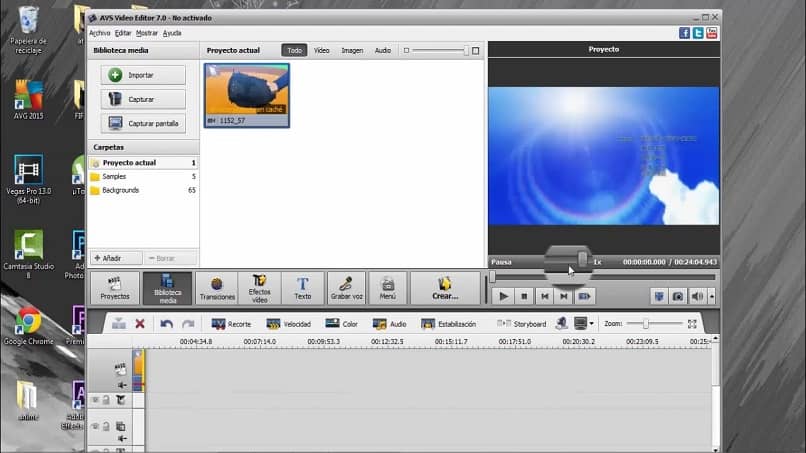Open the Facebook link icon

coord(684,33)
